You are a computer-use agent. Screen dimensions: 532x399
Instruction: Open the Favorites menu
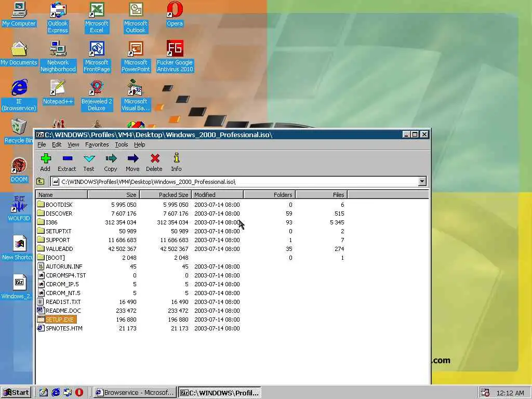click(x=97, y=144)
